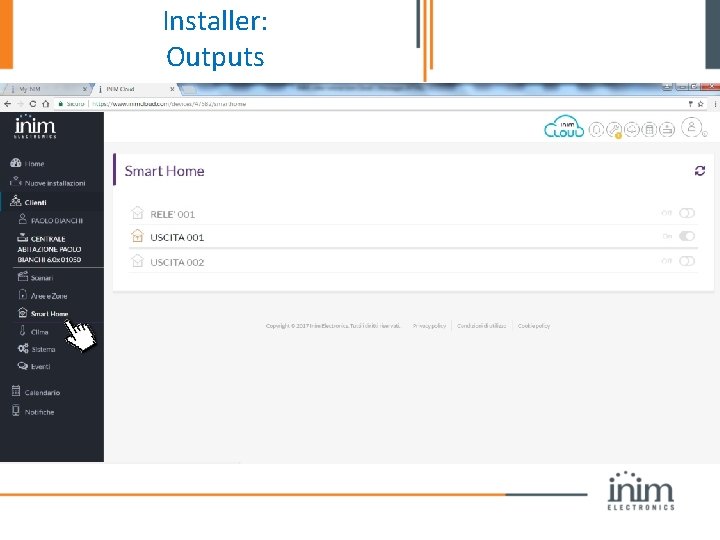Click the USCITA 001 label

pyautogui.click(x=177, y=237)
